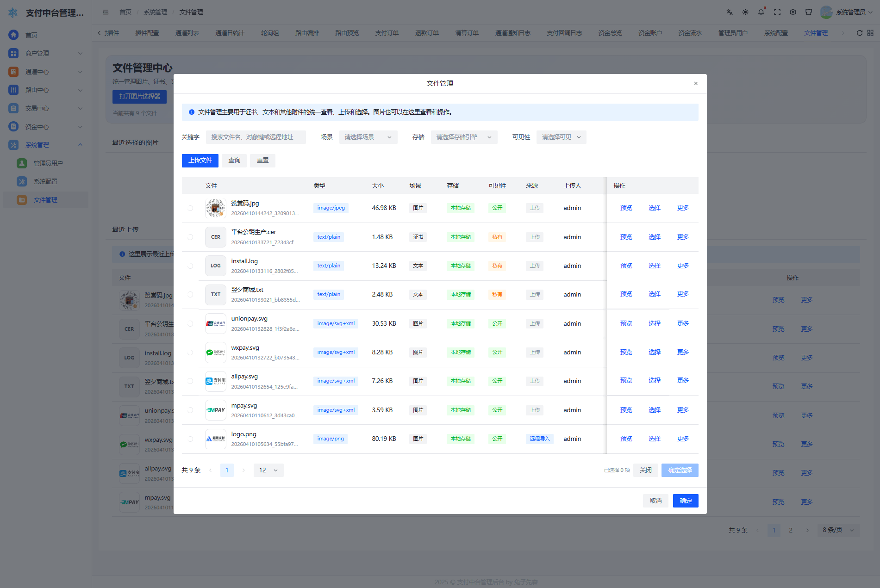Select radio button for logo.png row
The image size is (880, 588).
(190, 439)
